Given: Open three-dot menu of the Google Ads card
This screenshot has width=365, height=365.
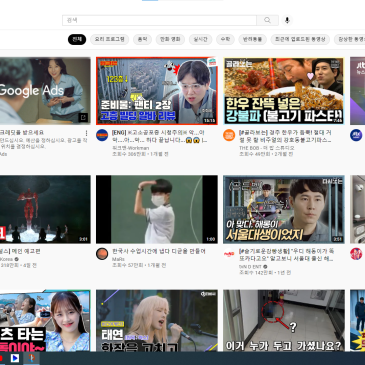Looking at the screenshot, I should (x=86, y=133).
